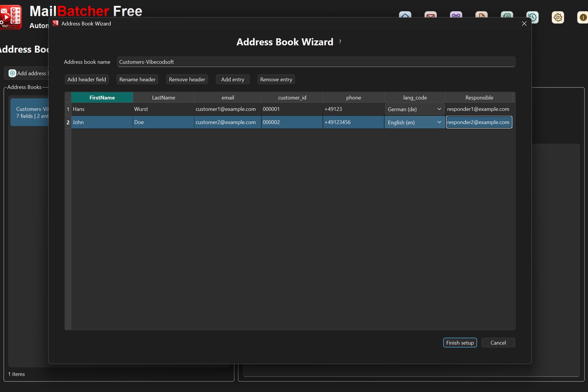Click the plus icon on Add address button

12,73
